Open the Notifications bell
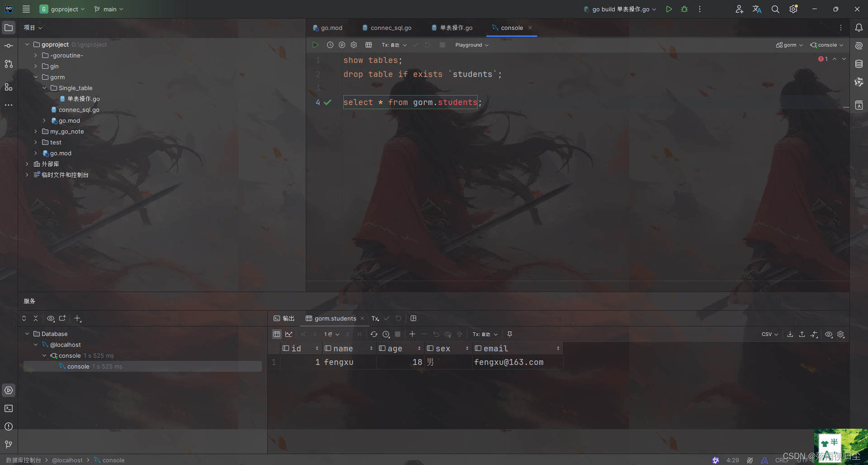This screenshot has height=465, width=868. click(859, 28)
